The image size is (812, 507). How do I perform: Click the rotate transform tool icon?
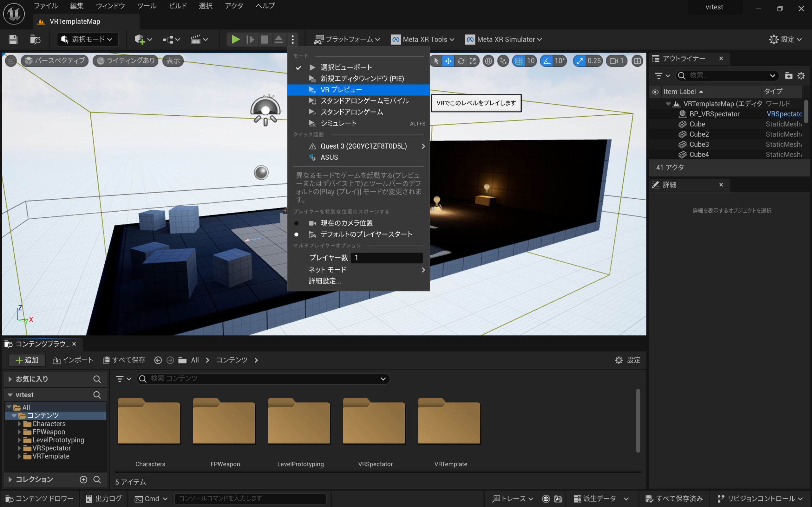pos(461,61)
